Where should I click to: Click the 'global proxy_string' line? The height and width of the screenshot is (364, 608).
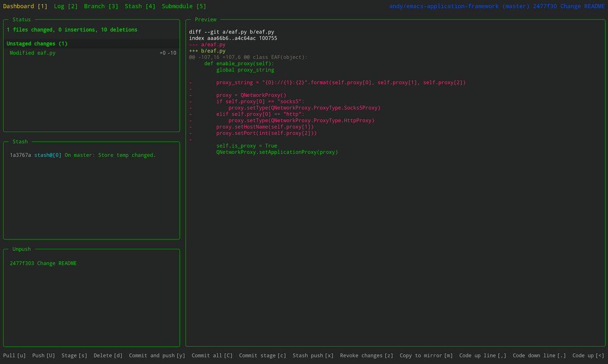pyautogui.click(x=245, y=70)
